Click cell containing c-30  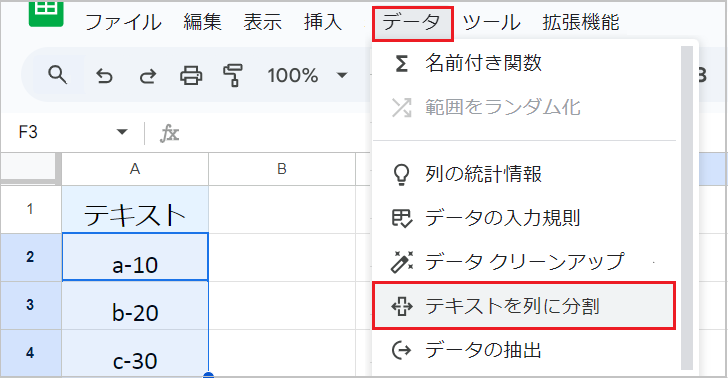click(x=135, y=353)
